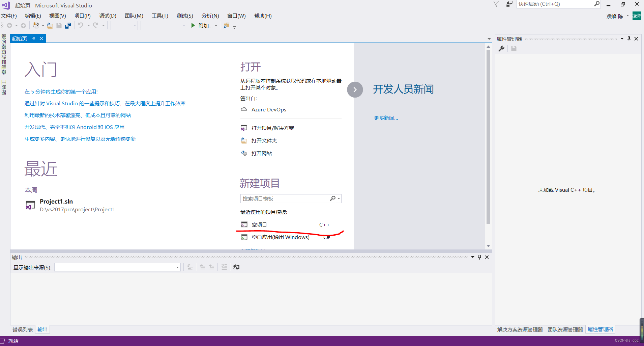
Task: Open the 文件(F) menu
Action: [x=9, y=16]
